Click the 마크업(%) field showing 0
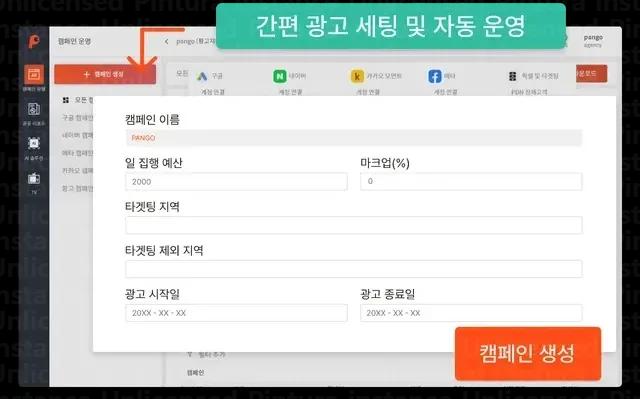 coord(471,182)
